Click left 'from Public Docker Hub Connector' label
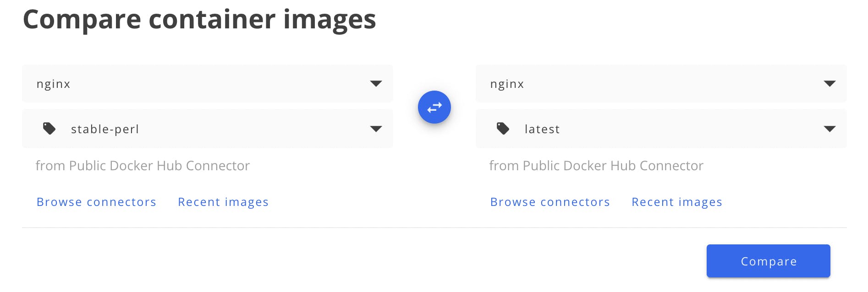Viewport: 868px width, 292px height. 143,166
